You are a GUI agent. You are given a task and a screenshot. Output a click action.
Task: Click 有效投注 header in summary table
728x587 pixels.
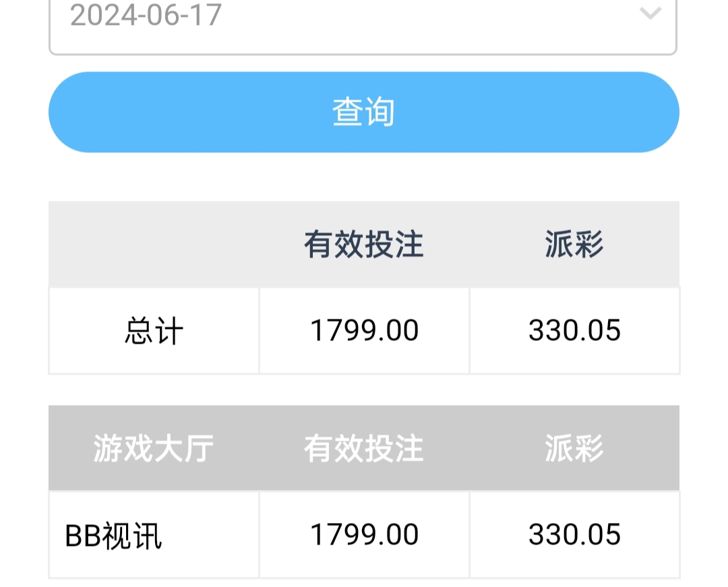[x=364, y=245]
